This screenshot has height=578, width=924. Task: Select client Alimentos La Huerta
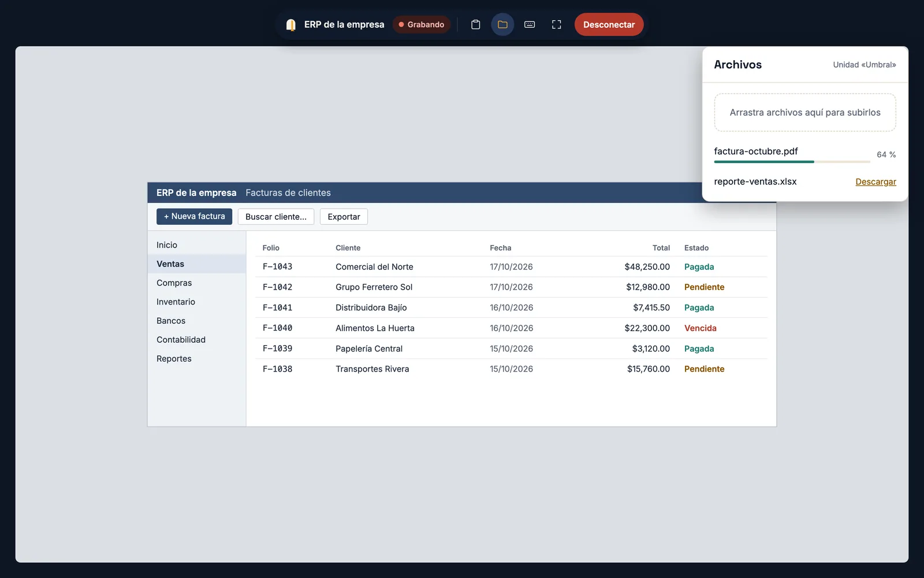pyautogui.click(x=375, y=328)
